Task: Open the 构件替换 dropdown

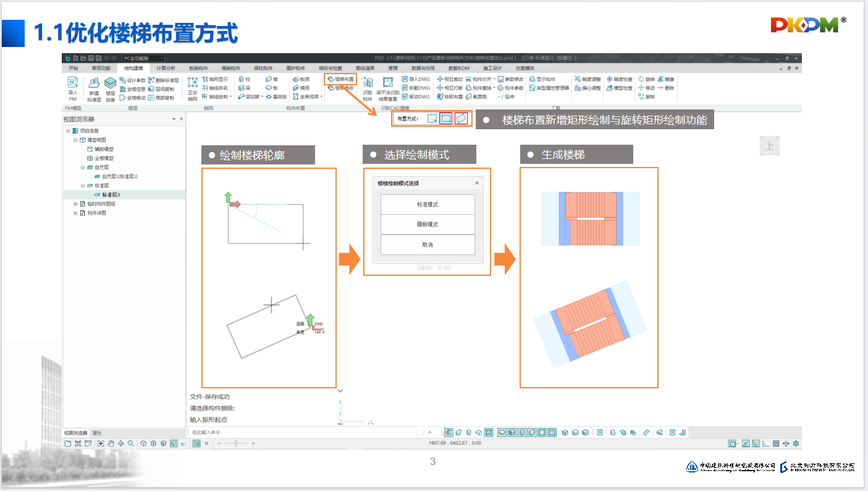Action: [x=494, y=88]
